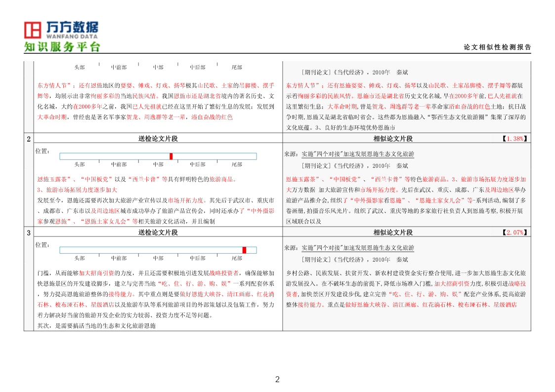
Task: Click row number 3 in the left column
Action: point(29,233)
